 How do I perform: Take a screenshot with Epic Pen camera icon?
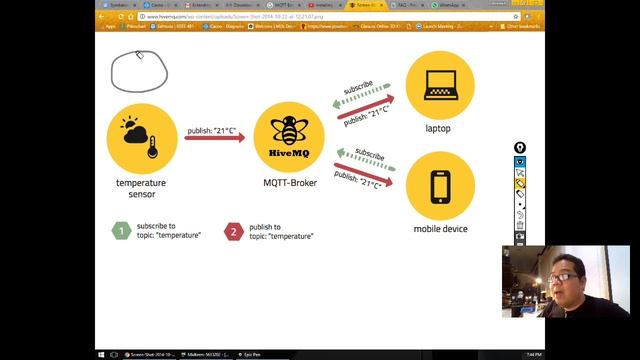(x=520, y=236)
